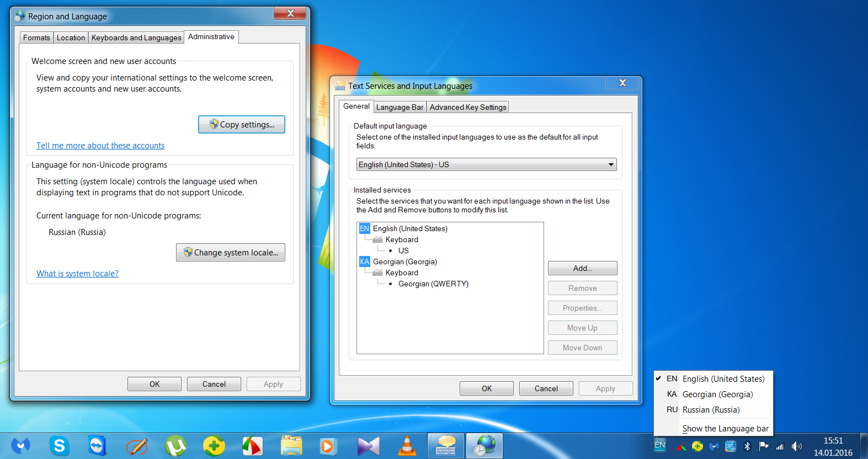Launch uTorrent from the taskbar
This screenshot has height=459, width=868.
(175, 446)
